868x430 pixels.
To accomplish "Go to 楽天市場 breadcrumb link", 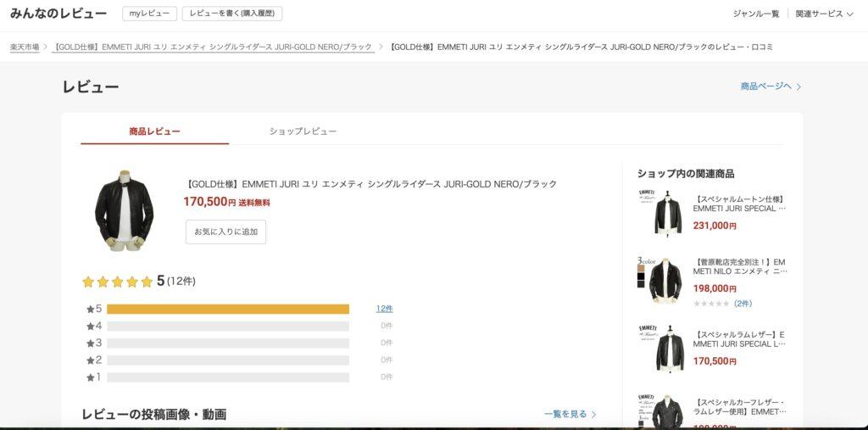I will pos(25,47).
